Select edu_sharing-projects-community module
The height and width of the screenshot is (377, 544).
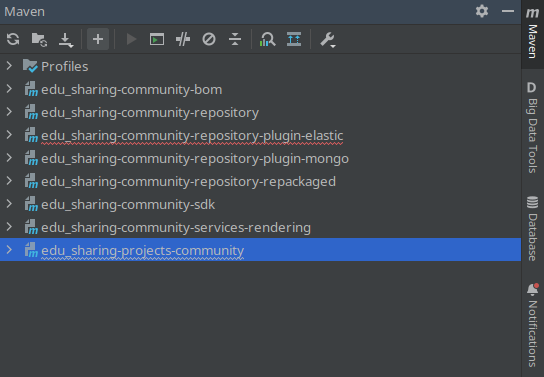click(260, 250)
